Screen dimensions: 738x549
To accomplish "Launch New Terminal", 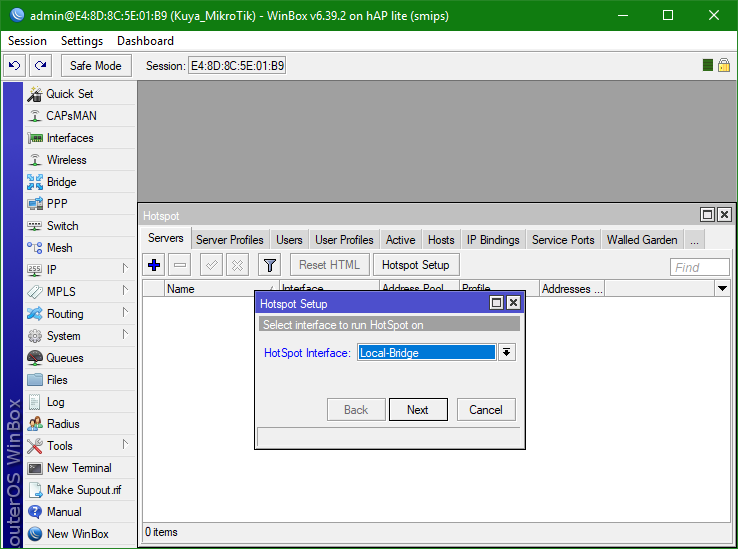I will click(80, 468).
